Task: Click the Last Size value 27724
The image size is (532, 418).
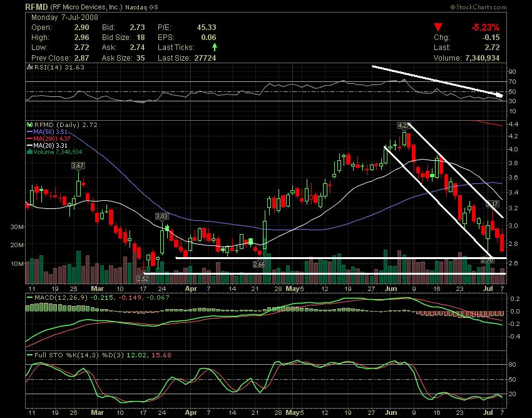Action: point(205,58)
